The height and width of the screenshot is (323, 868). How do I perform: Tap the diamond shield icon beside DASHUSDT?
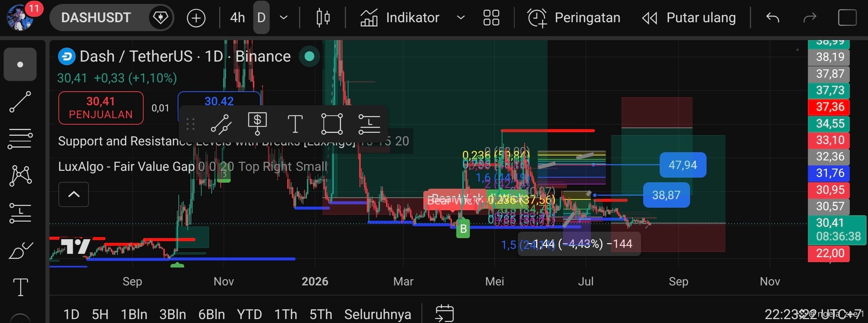[160, 17]
